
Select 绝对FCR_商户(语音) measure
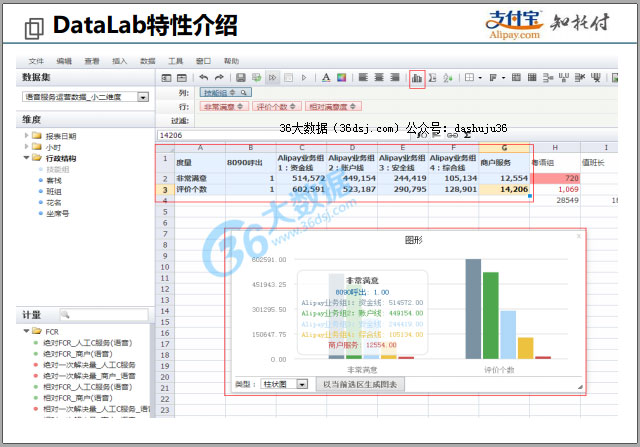click(78, 354)
